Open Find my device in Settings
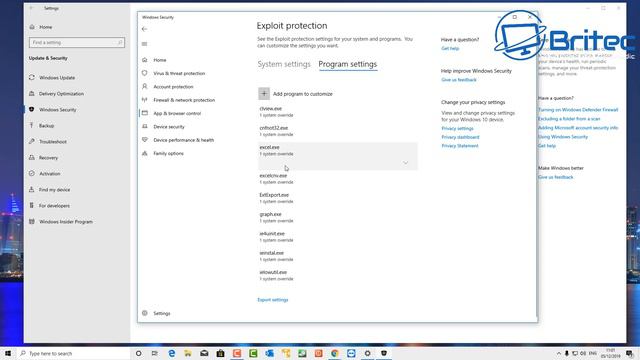640x360 pixels. tap(54, 190)
